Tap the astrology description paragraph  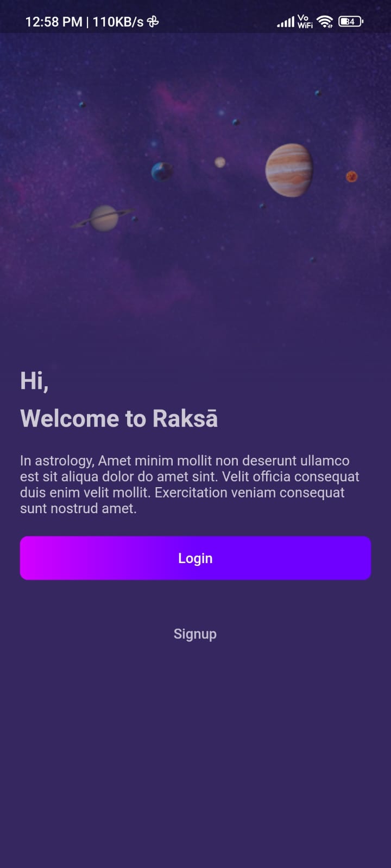[190, 484]
